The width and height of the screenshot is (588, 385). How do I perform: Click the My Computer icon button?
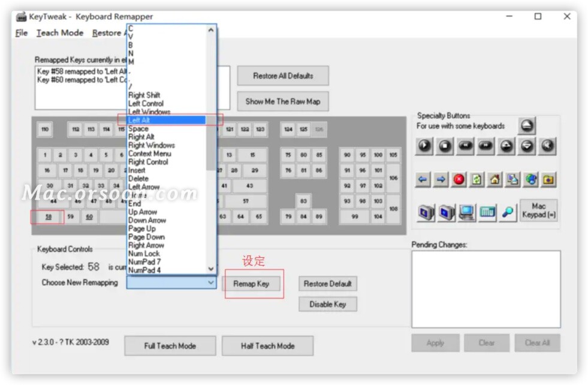466,213
